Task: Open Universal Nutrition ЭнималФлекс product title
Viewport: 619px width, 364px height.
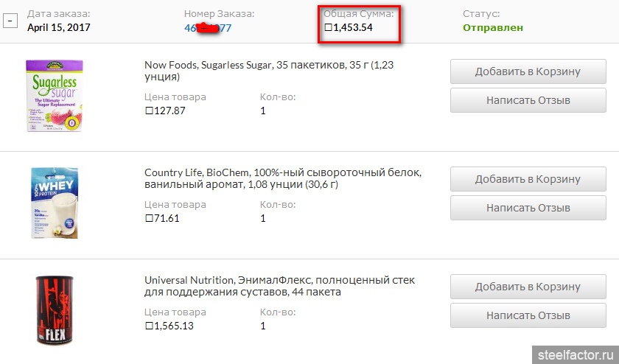Action: [x=279, y=286]
